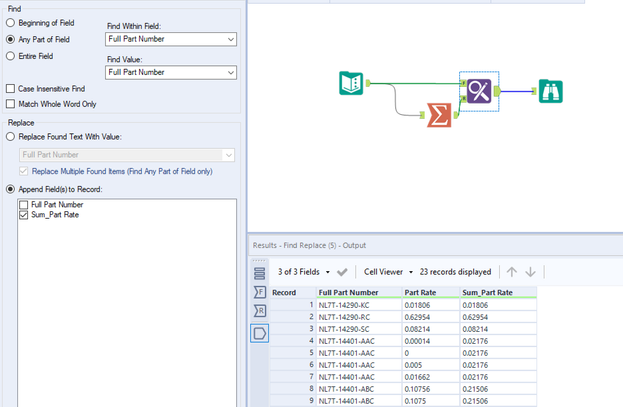This screenshot has height=407, width=623.
Task: Click Sum_Part Rate column header
Action: click(x=498, y=293)
